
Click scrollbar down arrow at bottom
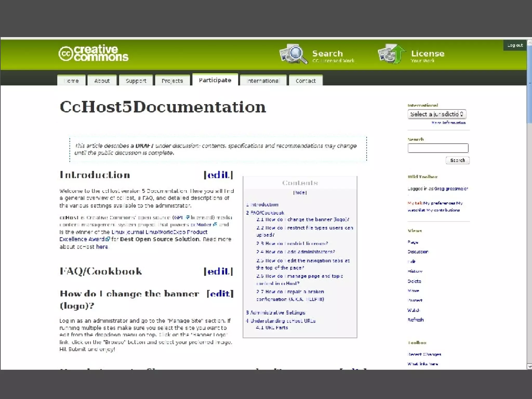[529, 366]
